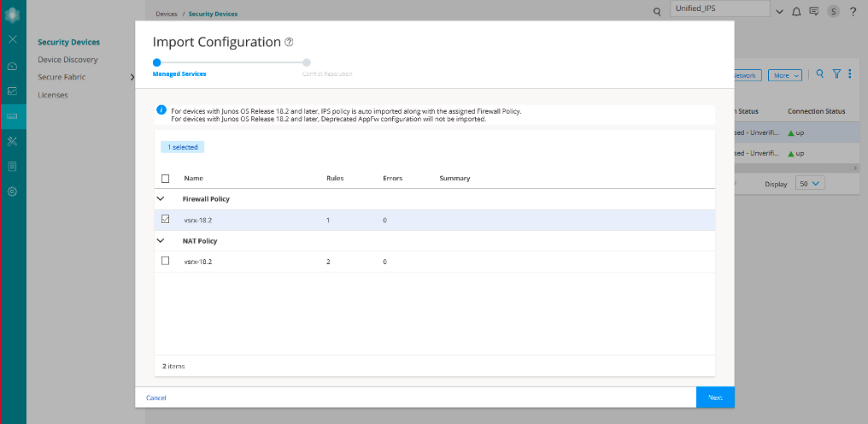Click the Unified_IPS search input field
Screen dimensions: 868x424
pos(718,9)
